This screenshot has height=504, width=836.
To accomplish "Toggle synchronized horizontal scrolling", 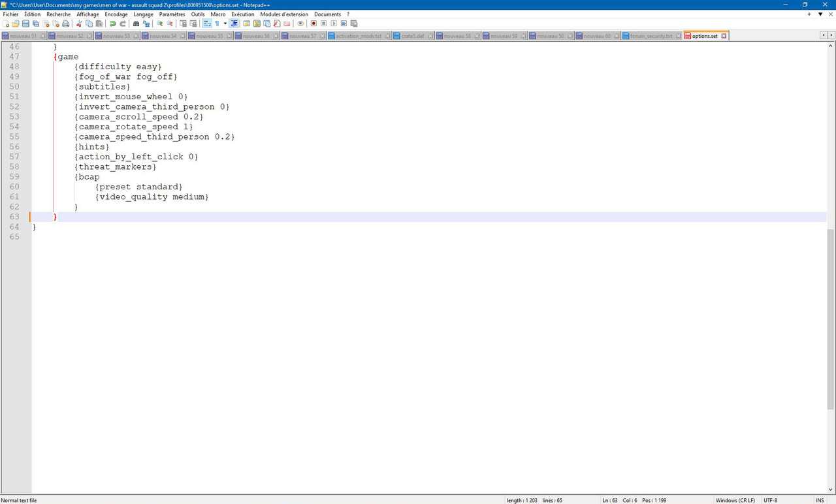I will coord(193,24).
